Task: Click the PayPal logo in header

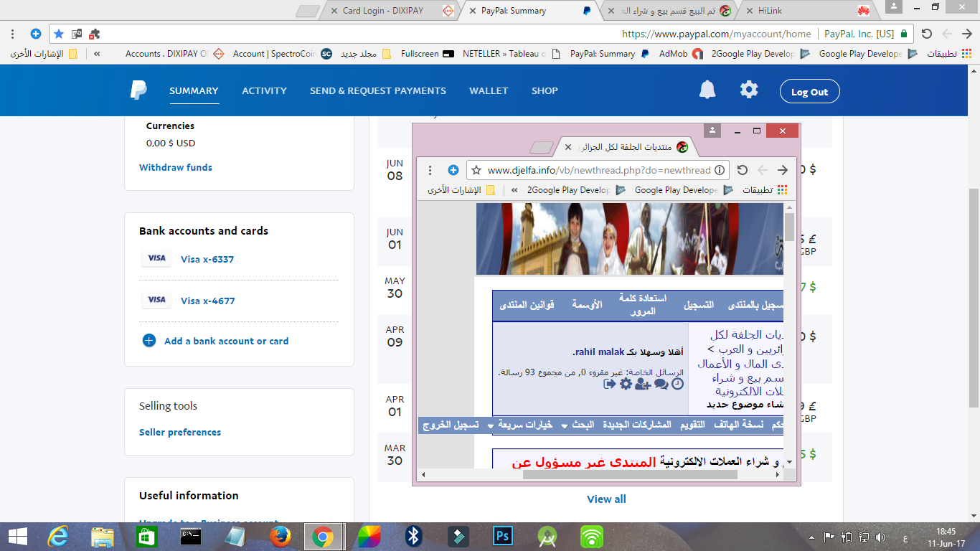Action: point(139,90)
